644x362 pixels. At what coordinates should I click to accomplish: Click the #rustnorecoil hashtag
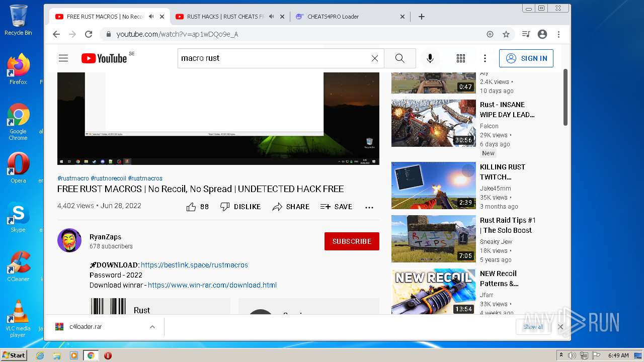tap(108, 178)
